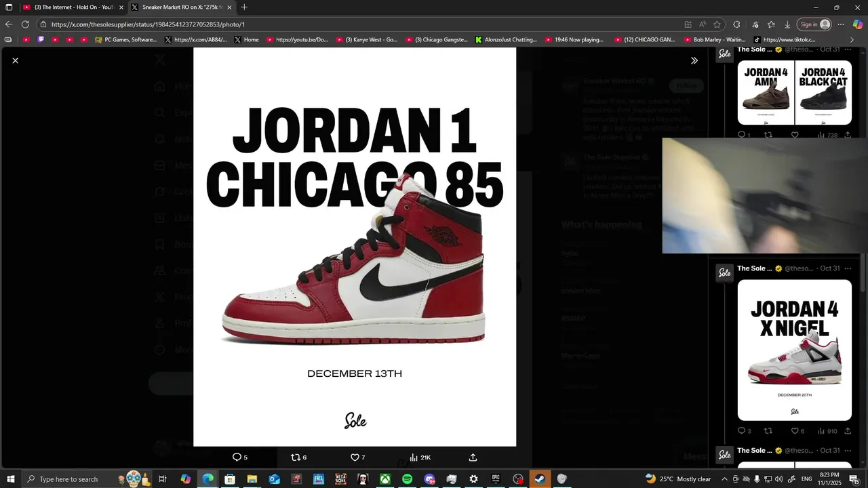Open Steam from the taskbar

click(x=540, y=479)
